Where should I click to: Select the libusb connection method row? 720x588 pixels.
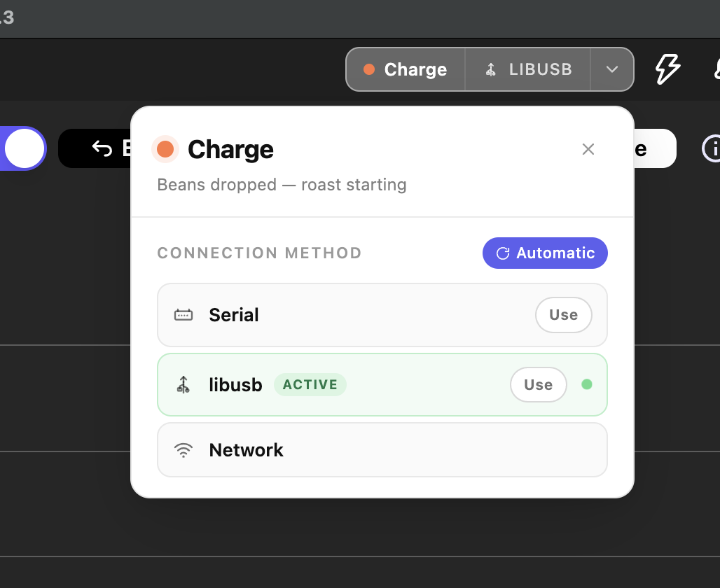[x=382, y=385]
